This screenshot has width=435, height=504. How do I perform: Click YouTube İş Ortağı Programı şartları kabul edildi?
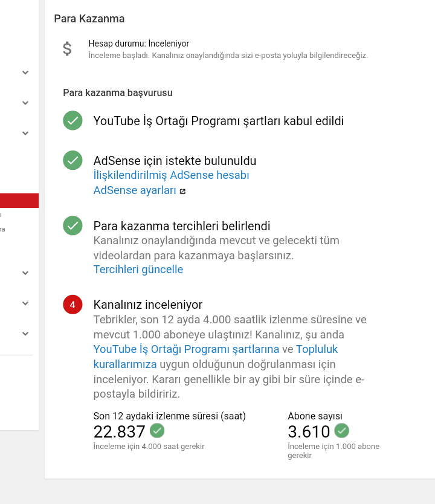[219, 121]
